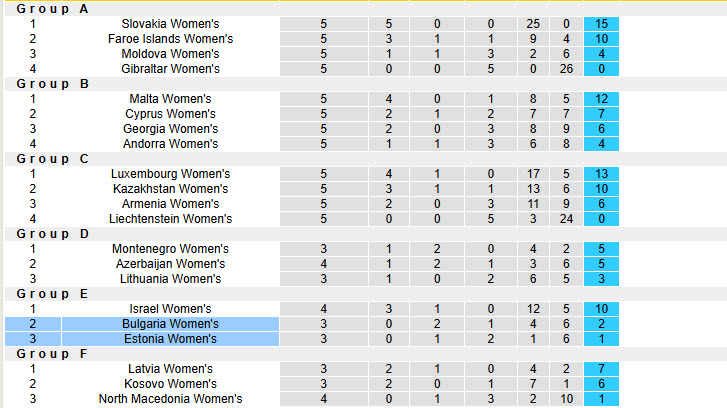Click the highlighted Estonia Women's row
The height and width of the screenshot is (408, 727).
(x=170, y=339)
